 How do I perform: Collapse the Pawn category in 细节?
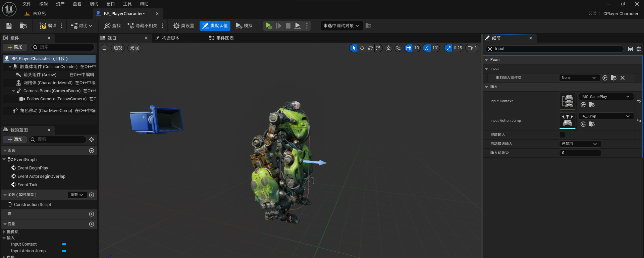coord(486,60)
